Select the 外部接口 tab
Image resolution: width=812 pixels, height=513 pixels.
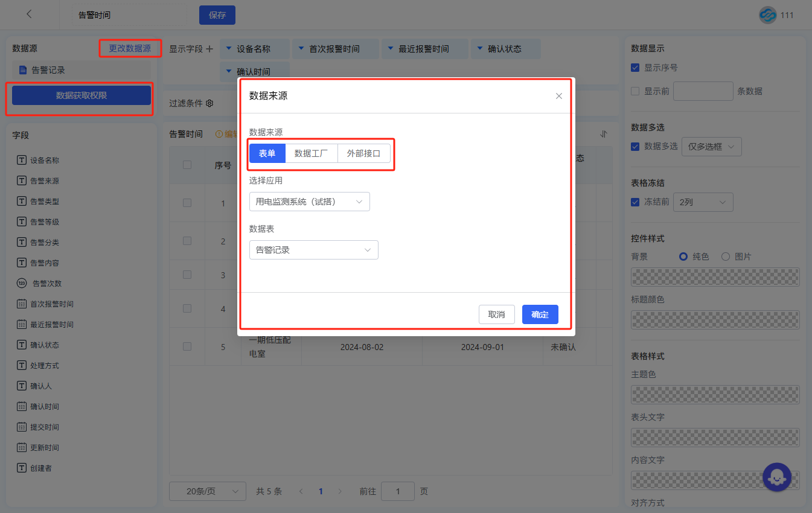point(363,153)
